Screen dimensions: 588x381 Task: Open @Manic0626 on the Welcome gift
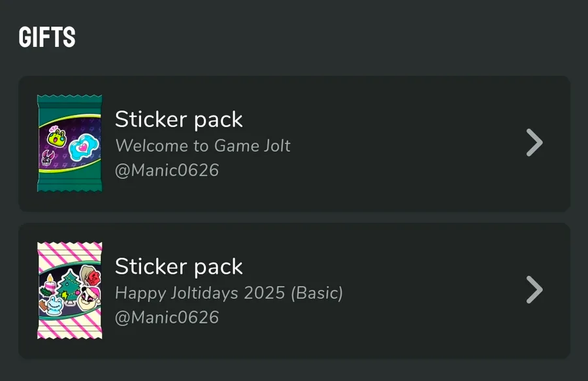(x=167, y=171)
